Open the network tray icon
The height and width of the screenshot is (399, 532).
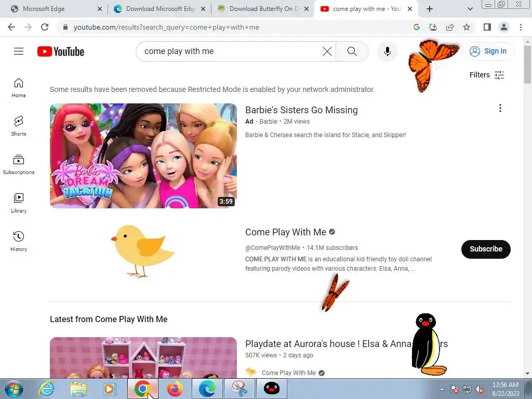(x=467, y=390)
